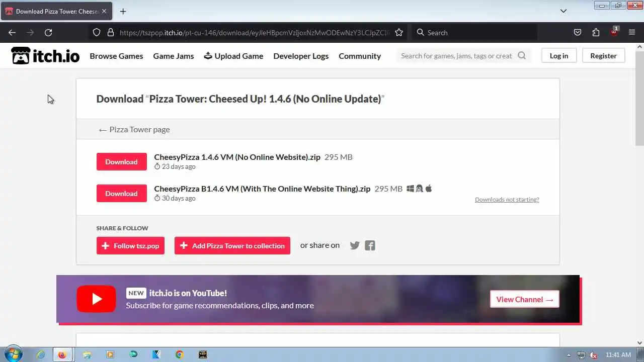Launch Internet Explorer from taskbar
This screenshot has width=644, height=362.
point(41,354)
